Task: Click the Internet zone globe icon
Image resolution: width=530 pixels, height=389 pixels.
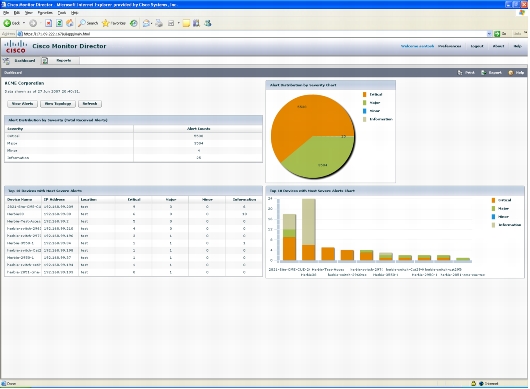Action: (x=481, y=384)
